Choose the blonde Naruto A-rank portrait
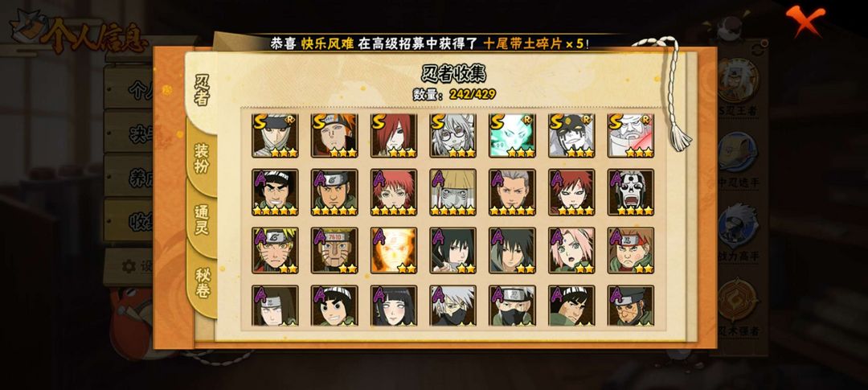Viewport: 868px width, 390px height. click(x=275, y=250)
